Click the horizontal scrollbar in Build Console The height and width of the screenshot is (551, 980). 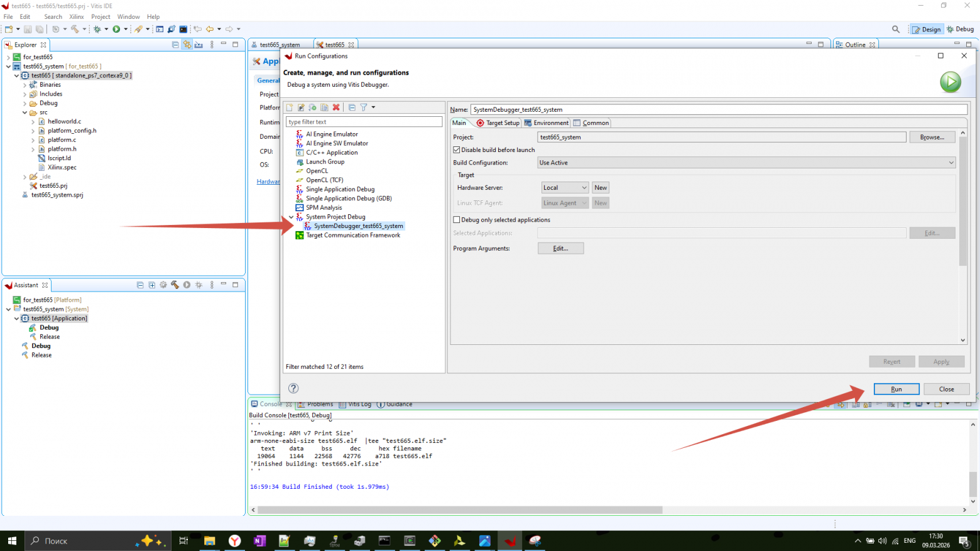[x=460, y=510]
